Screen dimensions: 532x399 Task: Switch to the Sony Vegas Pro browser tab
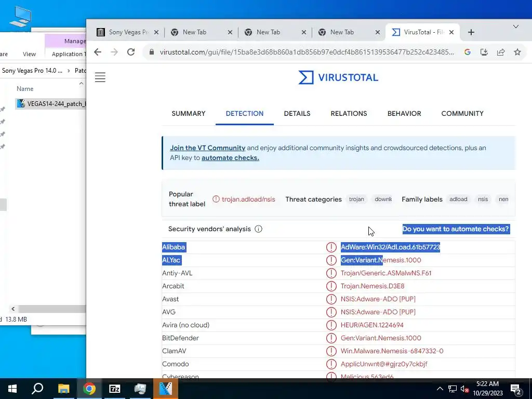(128, 32)
